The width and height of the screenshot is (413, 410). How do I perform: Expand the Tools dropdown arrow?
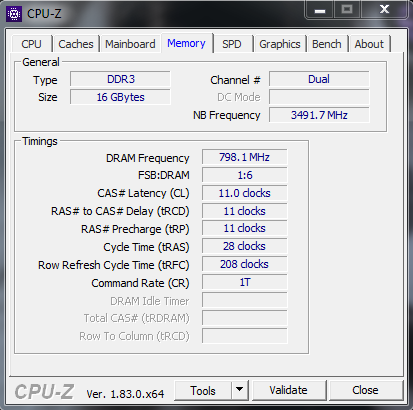(x=239, y=390)
